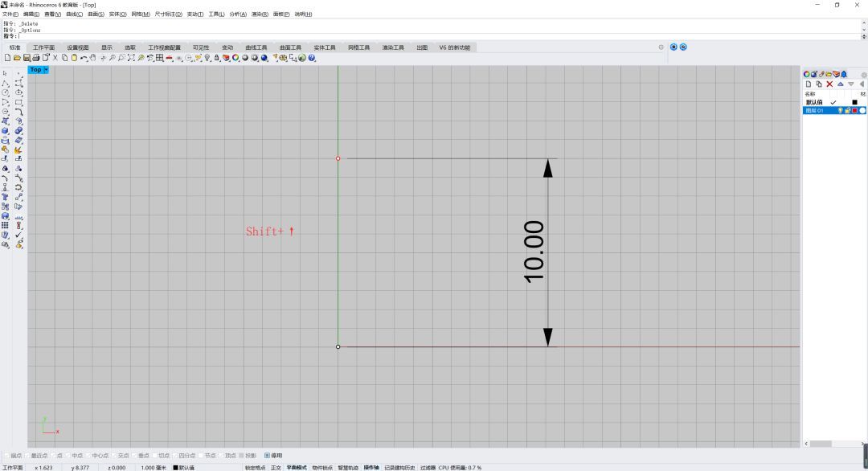Click the New layer icon in the layer panel
This screenshot has height=471, width=868.
point(809,84)
